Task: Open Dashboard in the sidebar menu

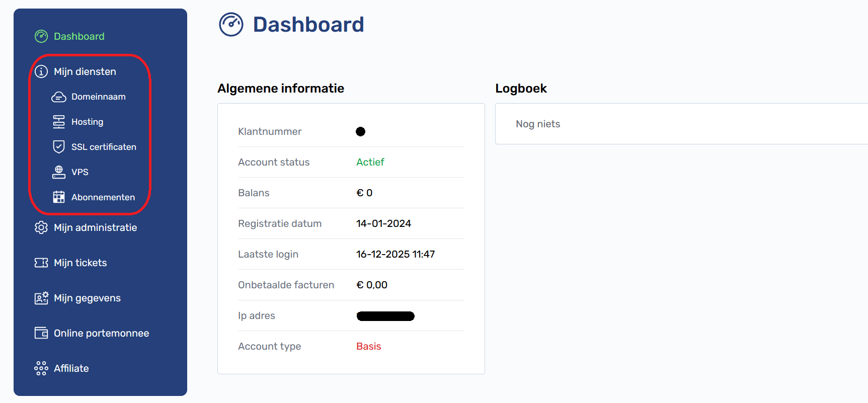Action: (x=79, y=36)
